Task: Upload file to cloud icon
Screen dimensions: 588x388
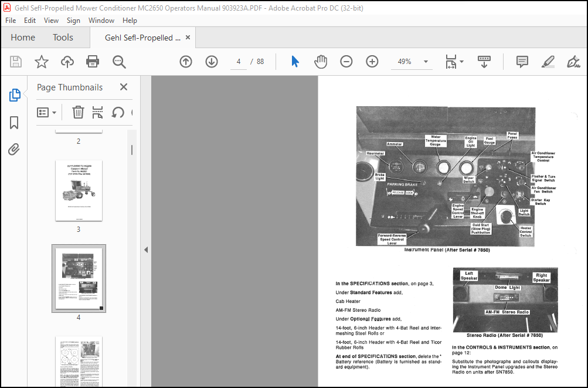Action: point(67,62)
